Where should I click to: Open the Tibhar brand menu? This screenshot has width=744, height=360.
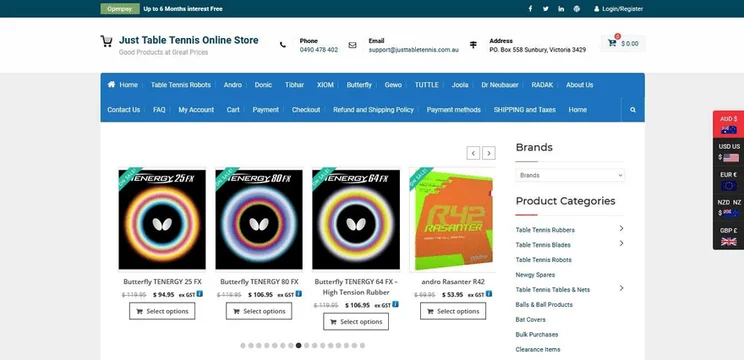tap(295, 85)
